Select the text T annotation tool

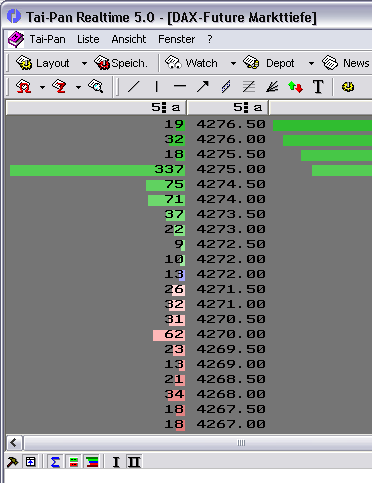click(318, 87)
